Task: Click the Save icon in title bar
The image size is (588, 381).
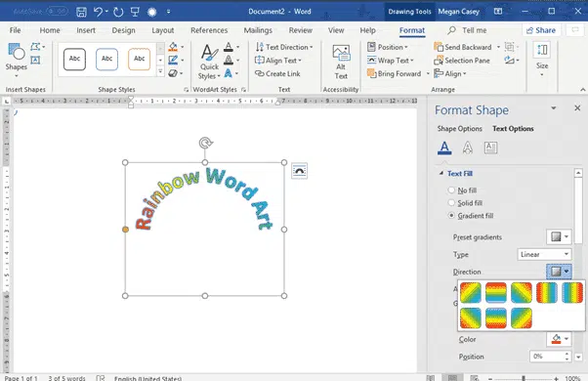Action: [81, 12]
